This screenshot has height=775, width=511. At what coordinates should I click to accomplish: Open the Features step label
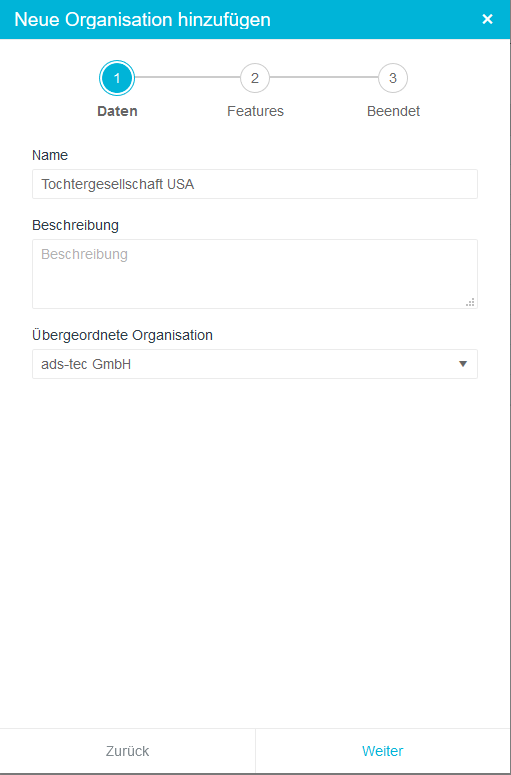[x=255, y=111]
